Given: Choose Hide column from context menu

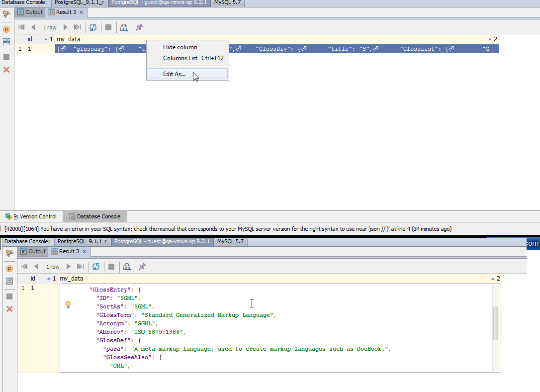Looking at the screenshot, I should point(187,47).
